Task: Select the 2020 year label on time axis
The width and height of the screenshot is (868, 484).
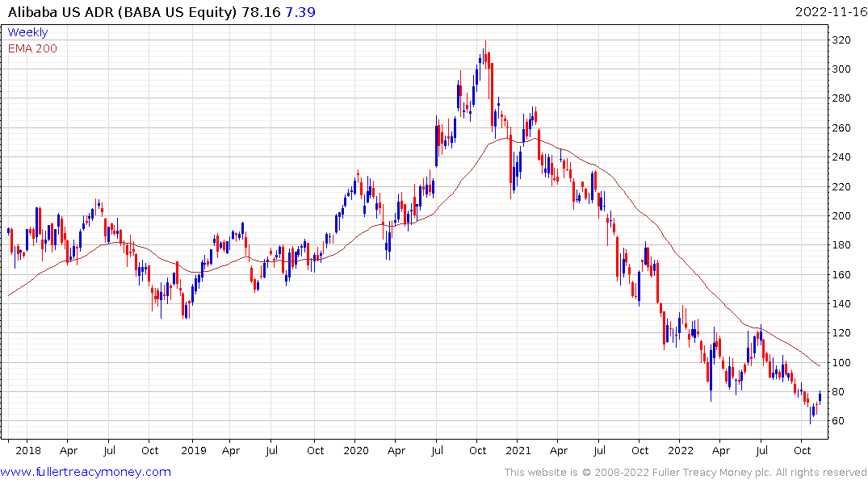Action: [356, 450]
